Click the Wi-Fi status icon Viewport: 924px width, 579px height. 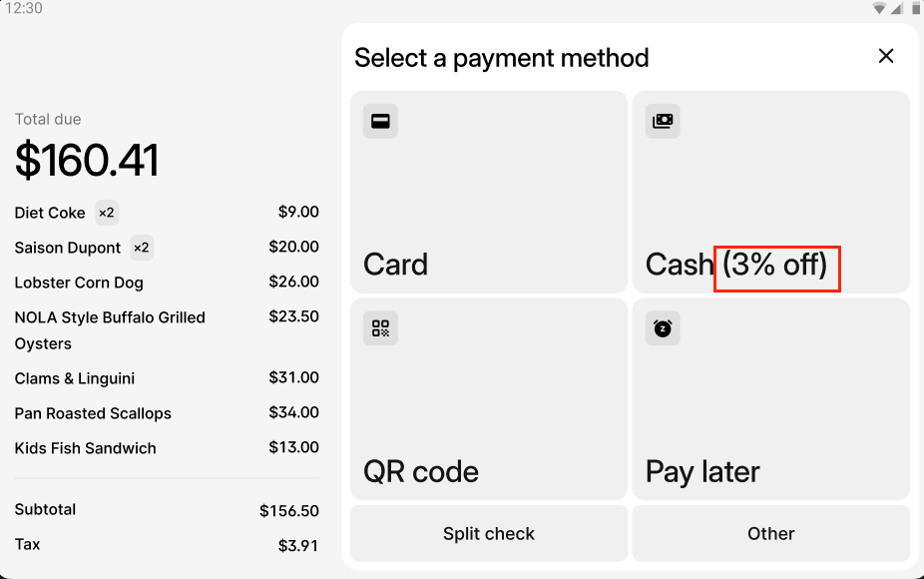[x=879, y=8]
